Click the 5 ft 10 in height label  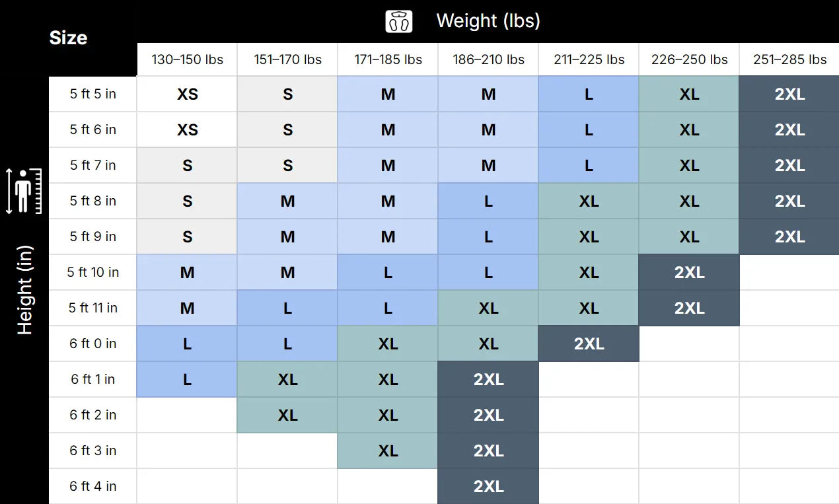click(x=93, y=272)
